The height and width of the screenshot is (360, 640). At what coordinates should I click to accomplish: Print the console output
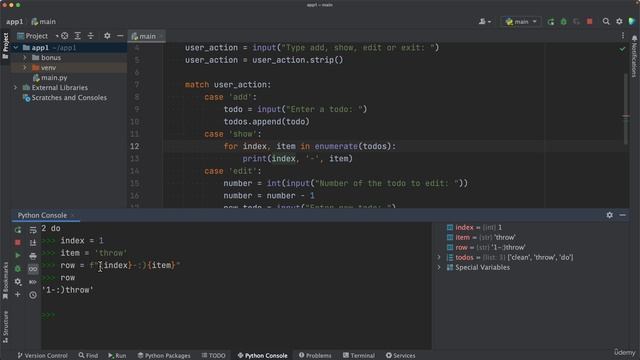click(x=33, y=256)
